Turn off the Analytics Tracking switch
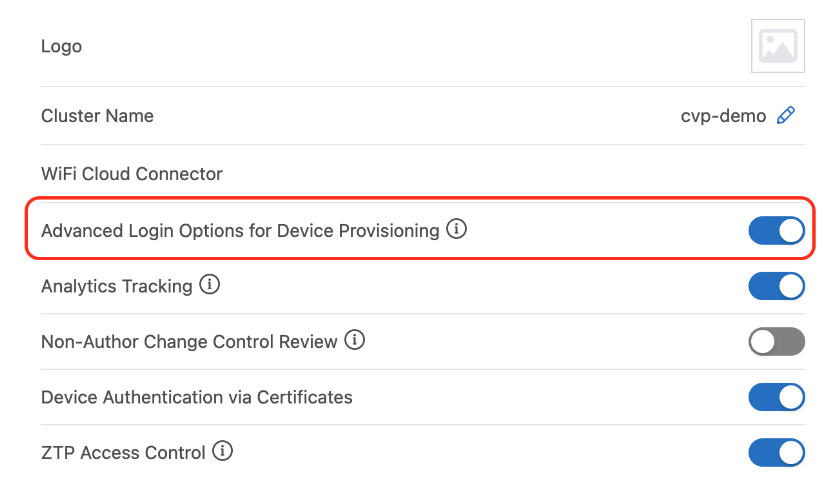Viewport: 839px width, 500px height. pyautogui.click(x=776, y=286)
